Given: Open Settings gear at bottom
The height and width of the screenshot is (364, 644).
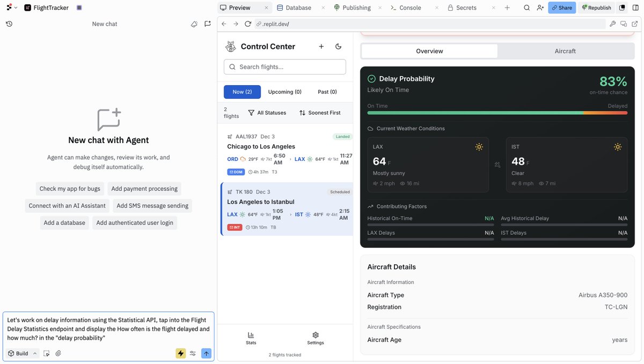Looking at the screenshot, I should 316,338.
